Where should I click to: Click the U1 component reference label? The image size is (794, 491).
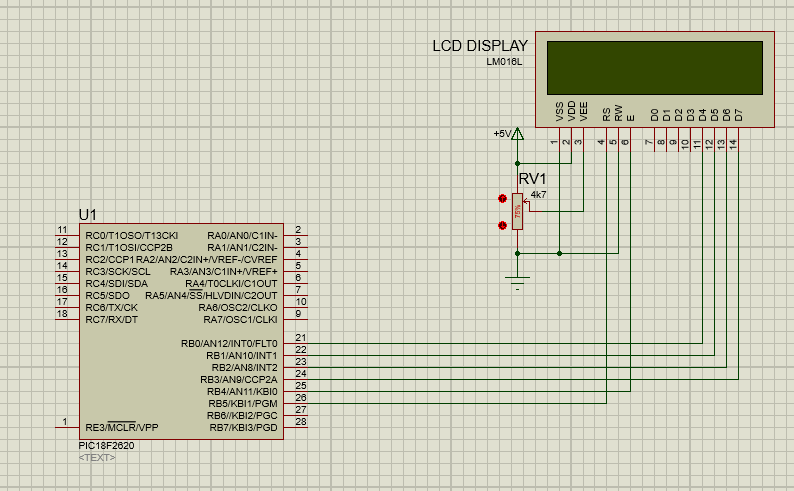[x=88, y=215]
